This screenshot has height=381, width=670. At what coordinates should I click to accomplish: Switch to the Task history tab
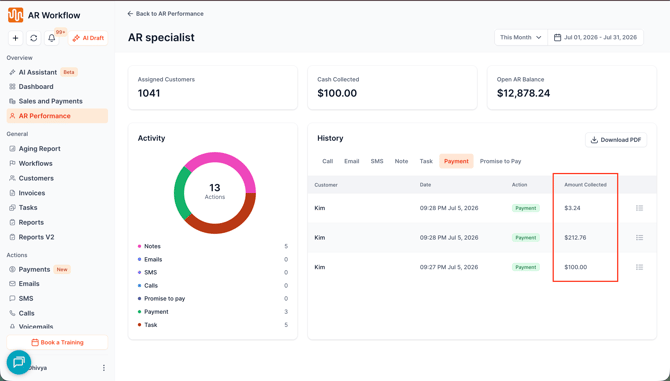click(426, 161)
